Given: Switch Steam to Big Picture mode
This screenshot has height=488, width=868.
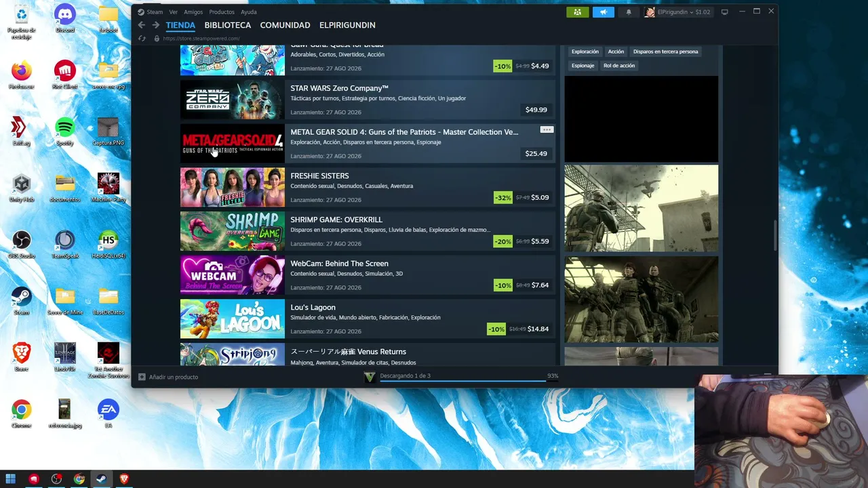Looking at the screenshot, I should click(x=724, y=12).
